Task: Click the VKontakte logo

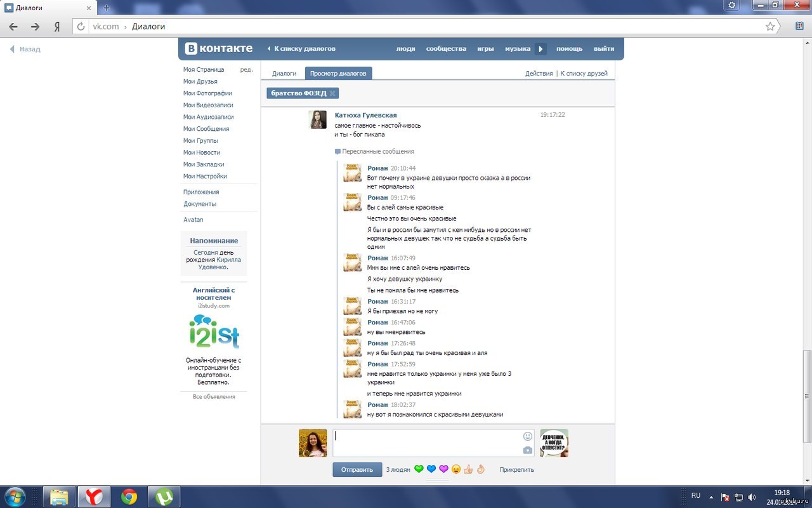Action: pos(219,48)
